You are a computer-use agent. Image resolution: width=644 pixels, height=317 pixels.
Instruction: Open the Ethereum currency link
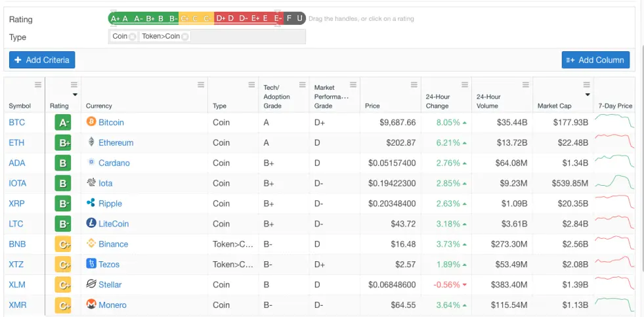(x=116, y=143)
